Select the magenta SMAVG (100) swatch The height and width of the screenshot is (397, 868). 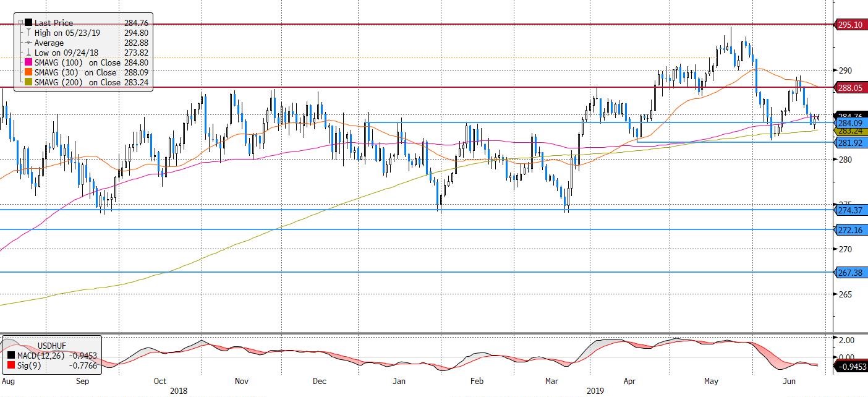coord(28,62)
